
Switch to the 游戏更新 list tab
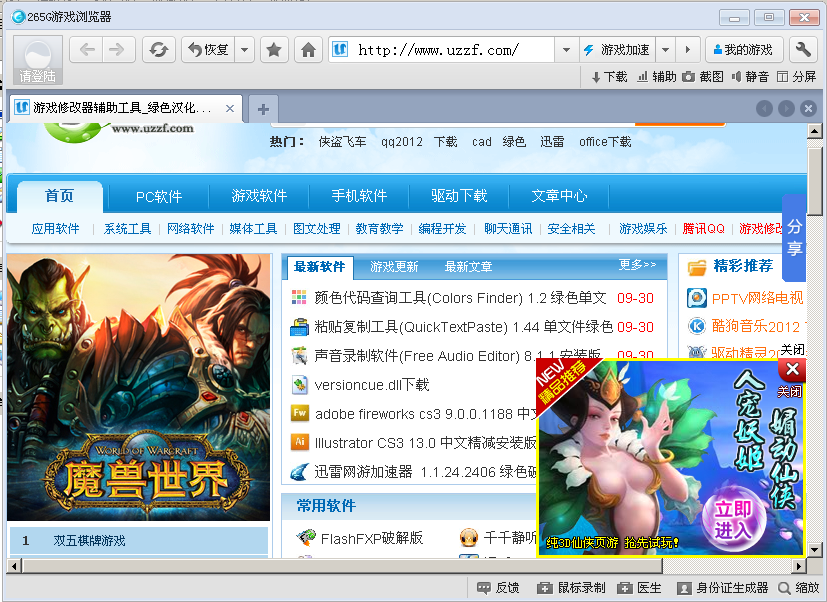(394, 267)
